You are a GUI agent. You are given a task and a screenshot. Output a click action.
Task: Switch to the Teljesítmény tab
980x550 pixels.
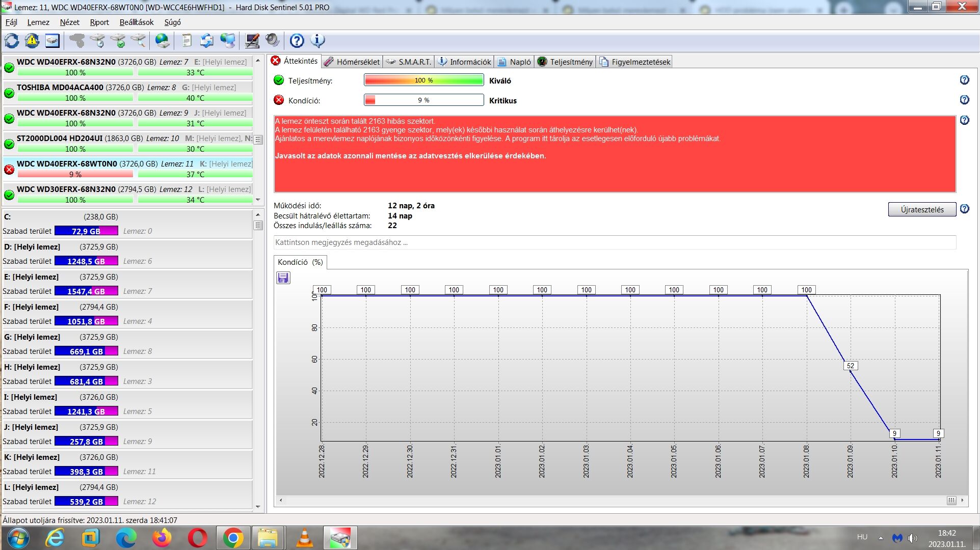point(565,62)
